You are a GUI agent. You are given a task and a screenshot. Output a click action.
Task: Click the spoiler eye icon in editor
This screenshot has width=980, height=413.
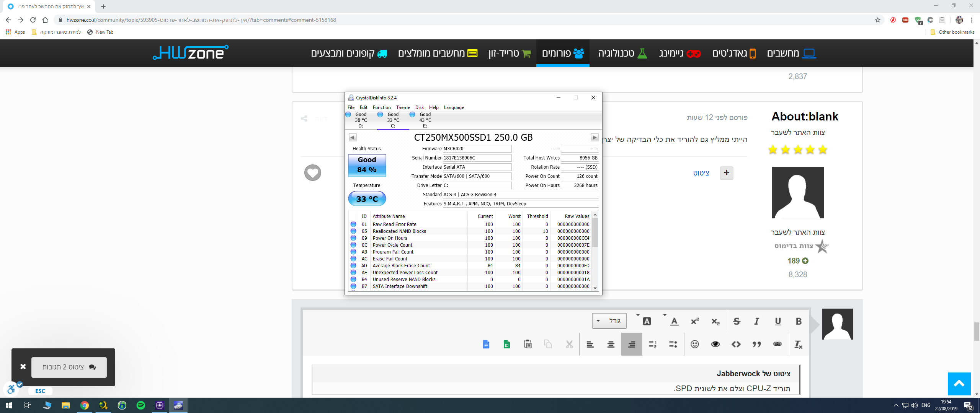(715, 344)
